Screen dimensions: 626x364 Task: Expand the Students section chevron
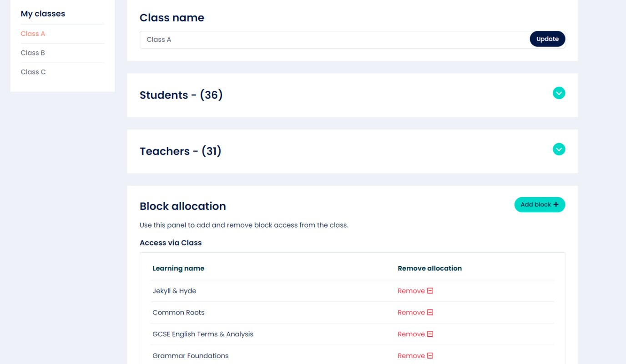tap(559, 93)
